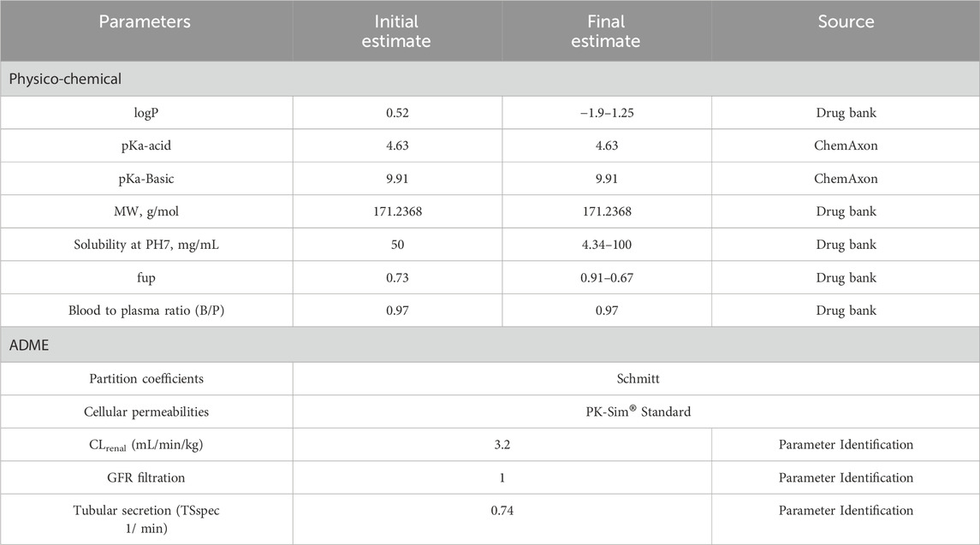Select the Final estimate column header
Viewport: 980px width, 545px height.
[606, 32]
